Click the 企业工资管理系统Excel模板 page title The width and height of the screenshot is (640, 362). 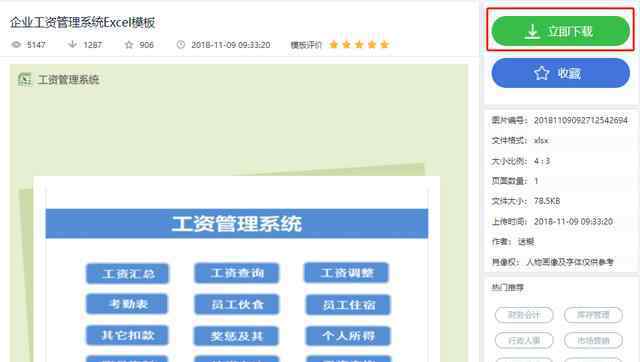point(83,22)
